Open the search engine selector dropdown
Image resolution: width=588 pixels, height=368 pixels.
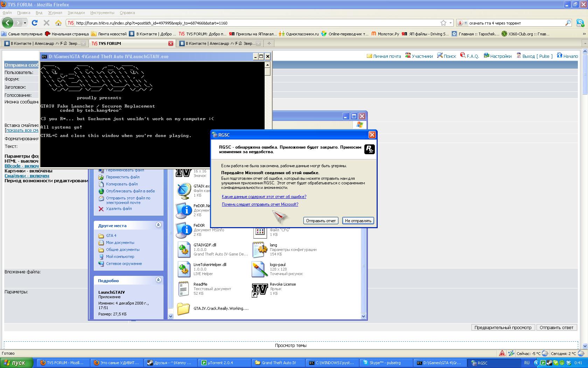[462, 23]
